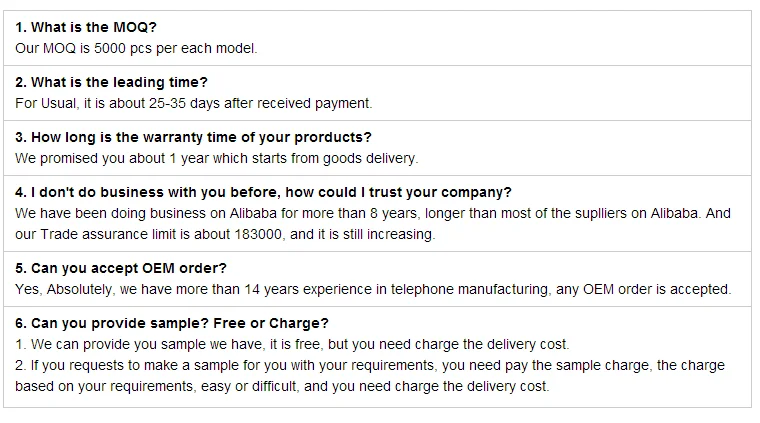The image size is (760, 423).
Task: Select the 'For Usual, it is about' answer line
Action: tap(193, 102)
